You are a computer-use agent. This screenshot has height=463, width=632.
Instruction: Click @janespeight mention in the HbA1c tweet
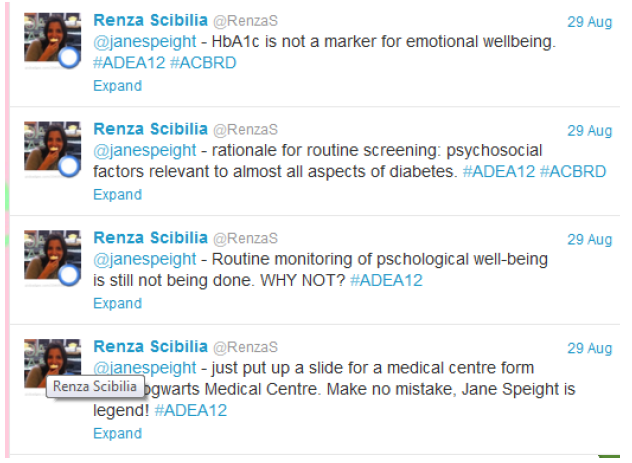(x=145, y=42)
